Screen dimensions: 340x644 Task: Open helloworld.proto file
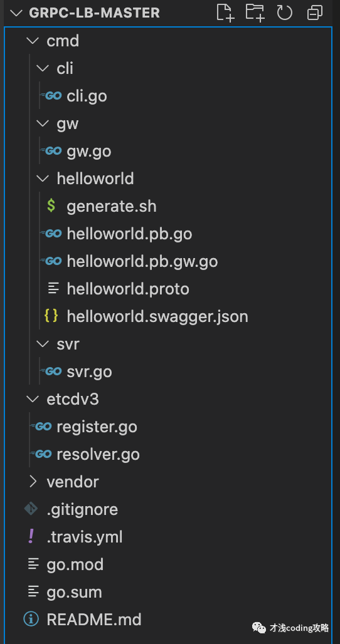pyautogui.click(x=128, y=289)
